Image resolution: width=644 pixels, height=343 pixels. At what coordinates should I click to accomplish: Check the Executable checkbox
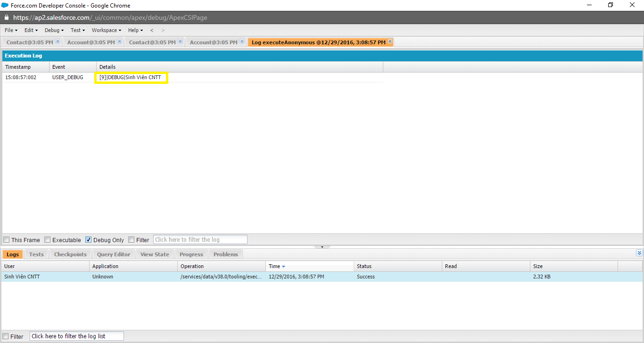pos(47,239)
